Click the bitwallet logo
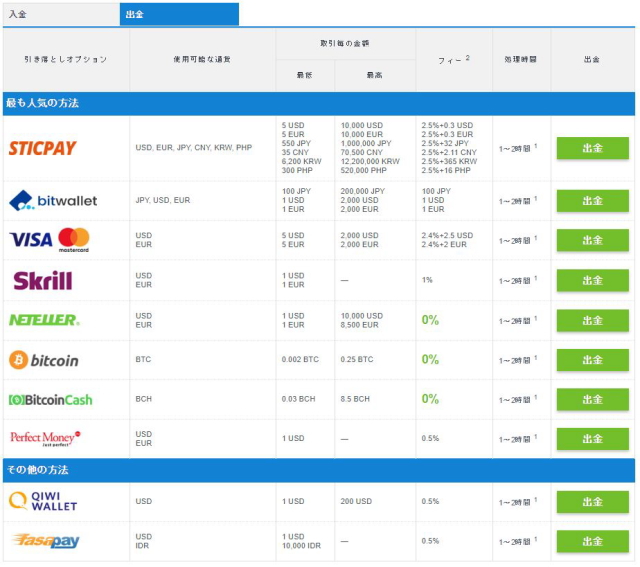The height and width of the screenshot is (567, 640). (53, 200)
